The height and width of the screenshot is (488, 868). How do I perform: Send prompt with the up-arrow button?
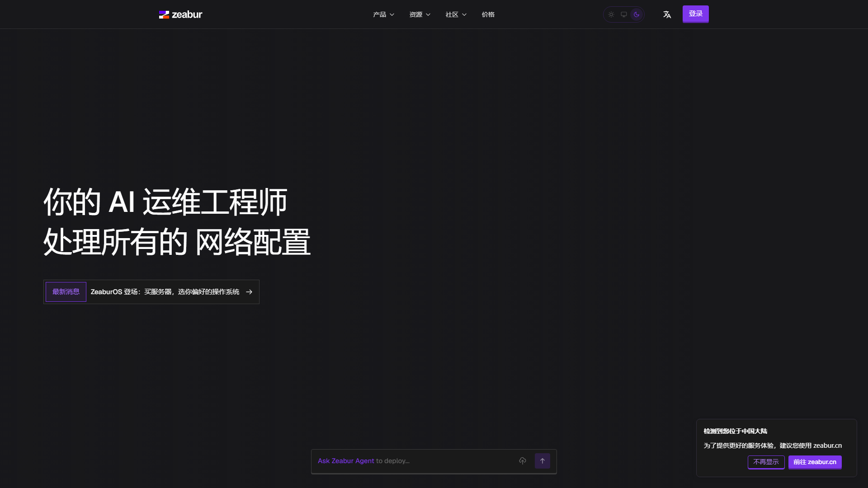(542, 461)
